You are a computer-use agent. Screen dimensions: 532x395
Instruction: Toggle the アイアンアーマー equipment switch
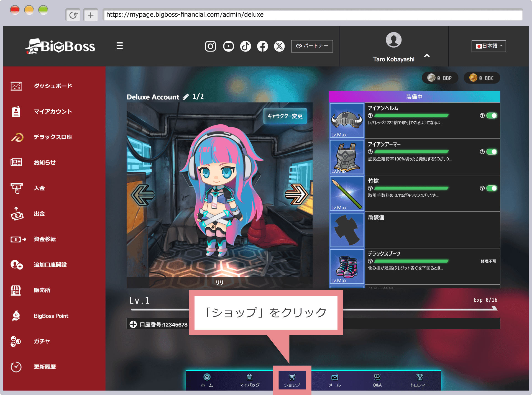[492, 152]
